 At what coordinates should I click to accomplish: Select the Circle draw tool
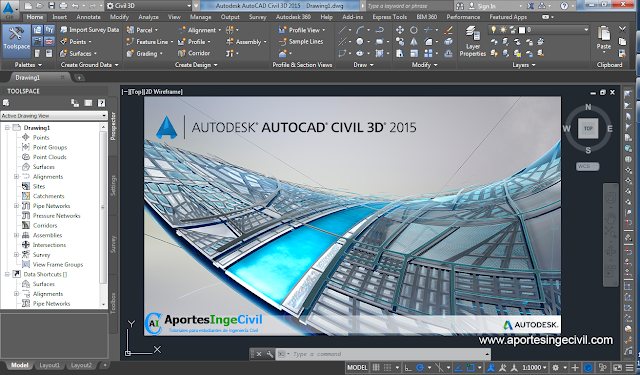tap(360, 42)
